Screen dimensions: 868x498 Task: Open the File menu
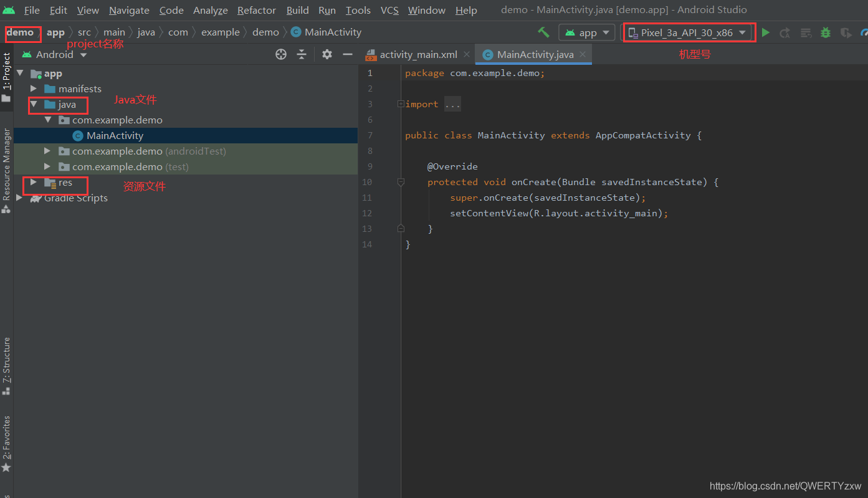coord(32,10)
